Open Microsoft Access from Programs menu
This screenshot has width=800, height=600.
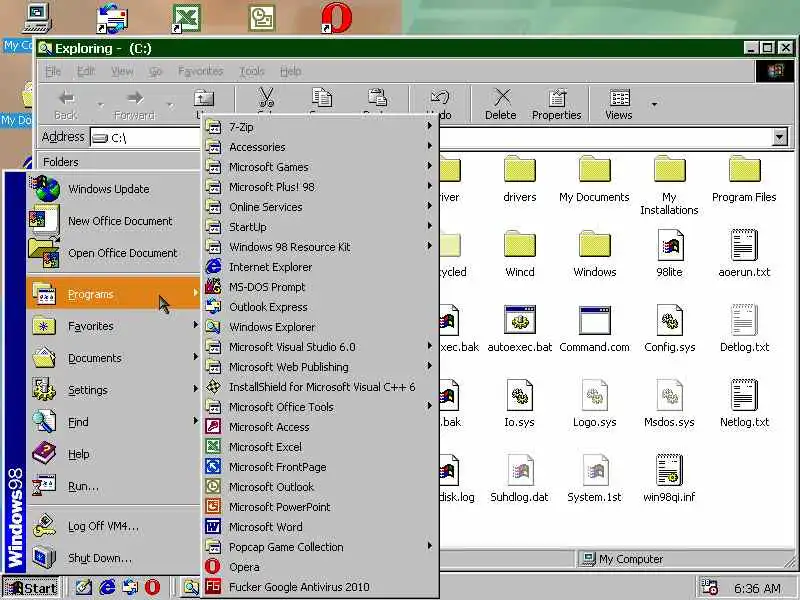[320, 427]
